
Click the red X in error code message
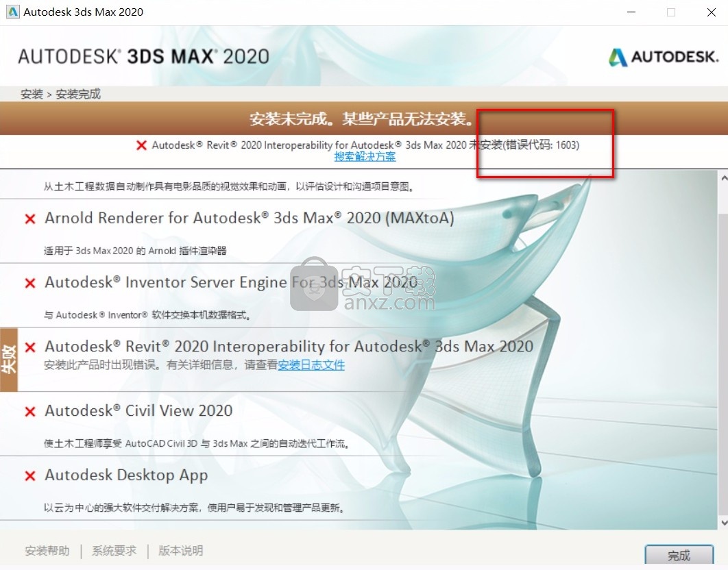pyautogui.click(x=142, y=145)
